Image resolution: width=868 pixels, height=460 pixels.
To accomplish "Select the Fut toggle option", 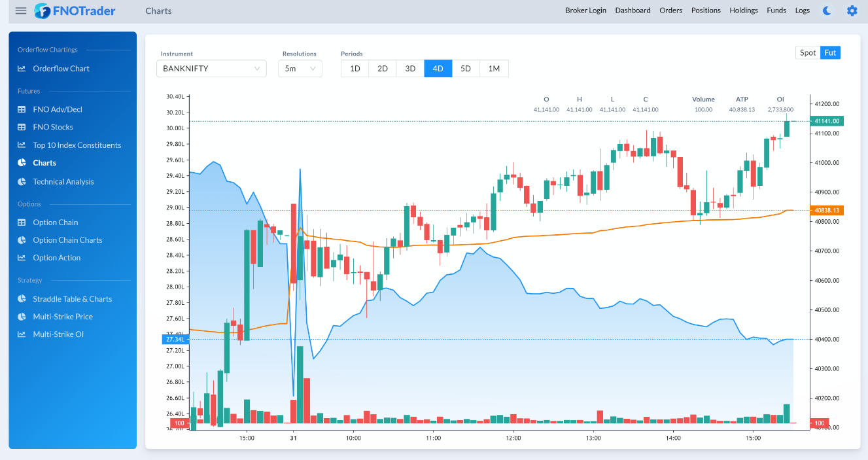I will [830, 53].
